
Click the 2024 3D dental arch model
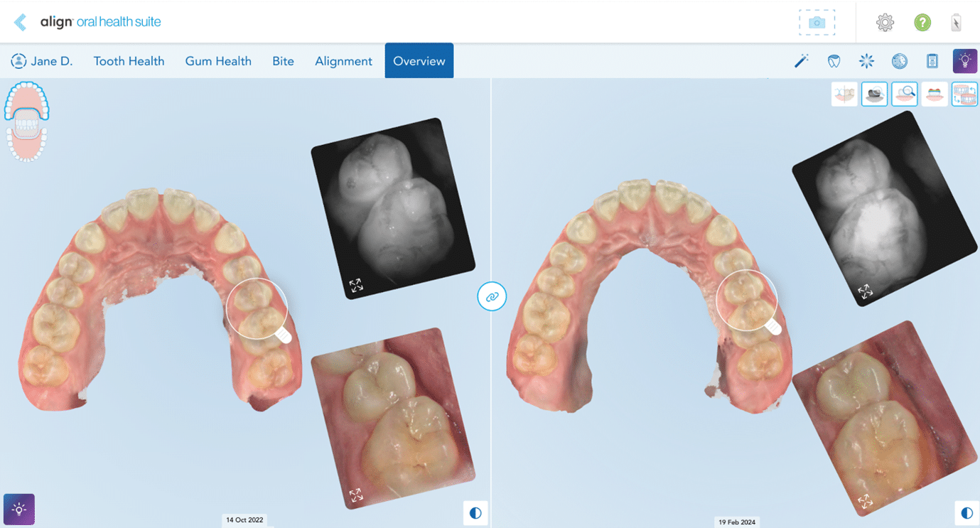point(649,295)
